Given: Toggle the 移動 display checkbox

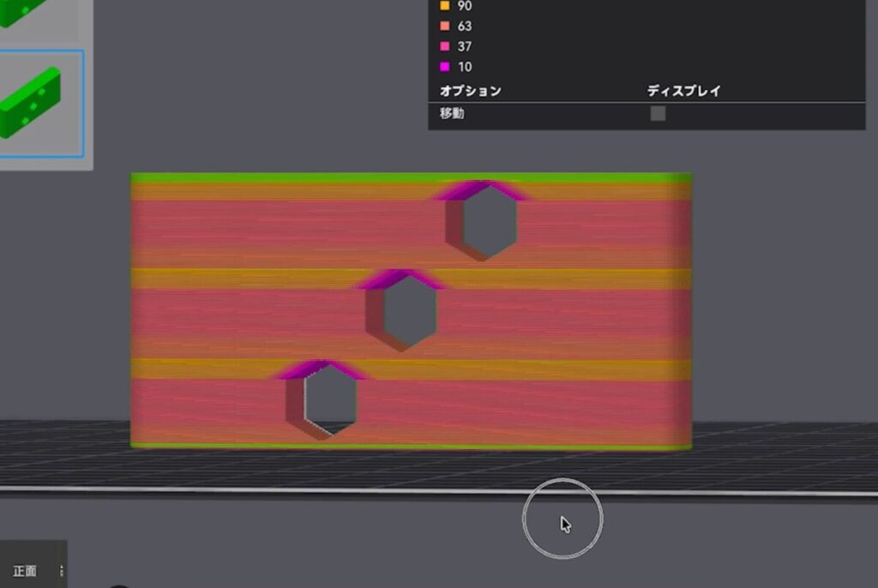Looking at the screenshot, I should (x=658, y=113).
